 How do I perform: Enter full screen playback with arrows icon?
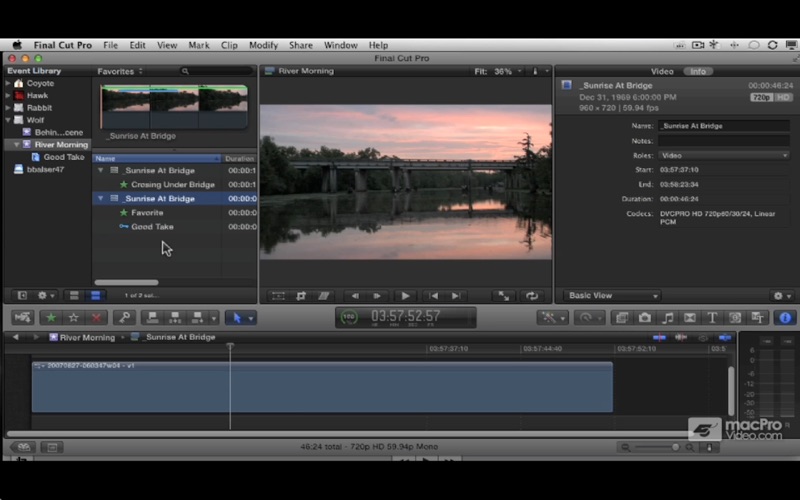tap(504, 295)
